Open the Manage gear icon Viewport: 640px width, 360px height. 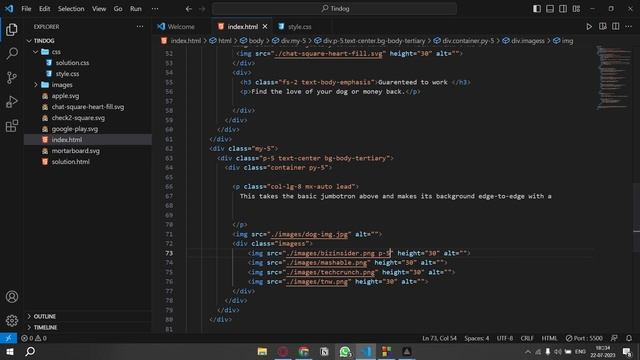12,320
